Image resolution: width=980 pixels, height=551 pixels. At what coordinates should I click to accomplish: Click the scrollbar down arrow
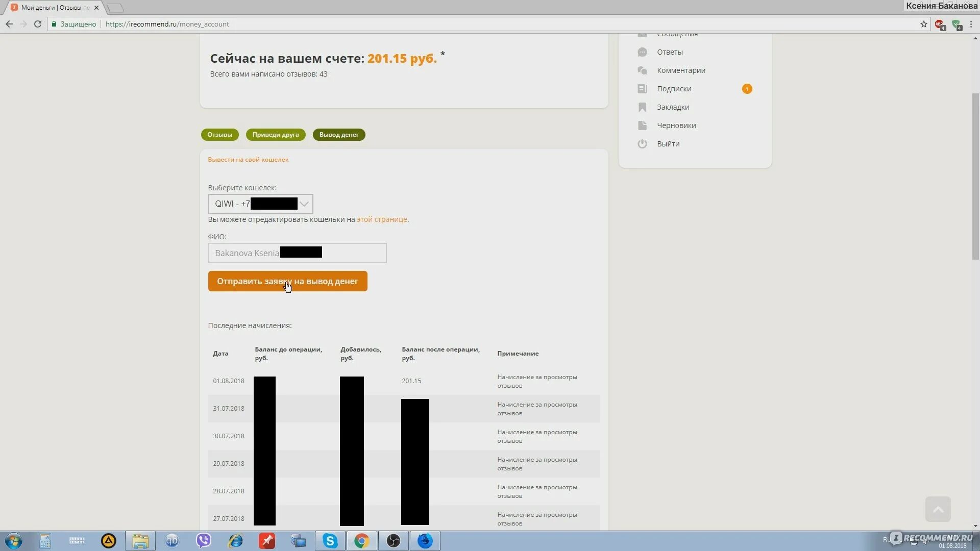click(x=975, y=525)
